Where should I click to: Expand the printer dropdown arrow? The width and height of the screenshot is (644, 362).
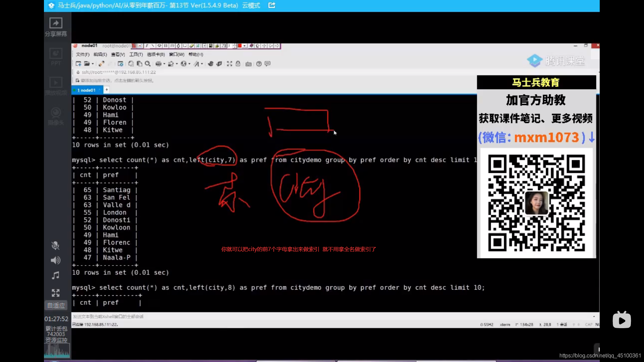(164, 64)
